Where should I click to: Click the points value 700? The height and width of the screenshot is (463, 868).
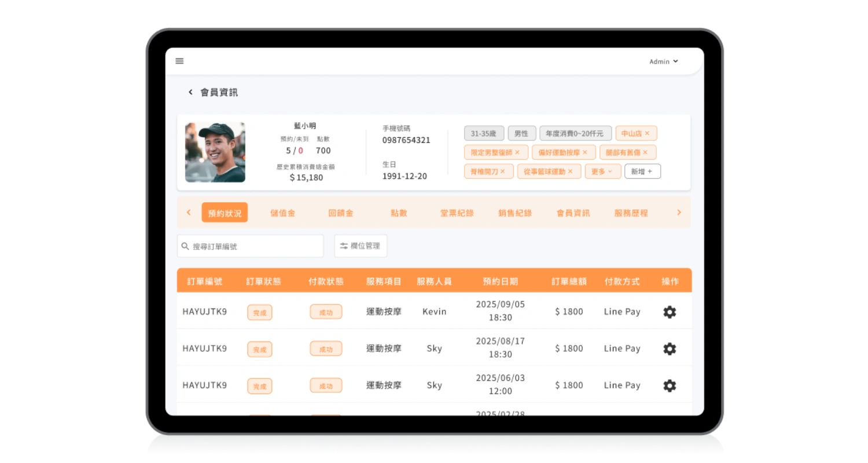(x=323, y=150)
